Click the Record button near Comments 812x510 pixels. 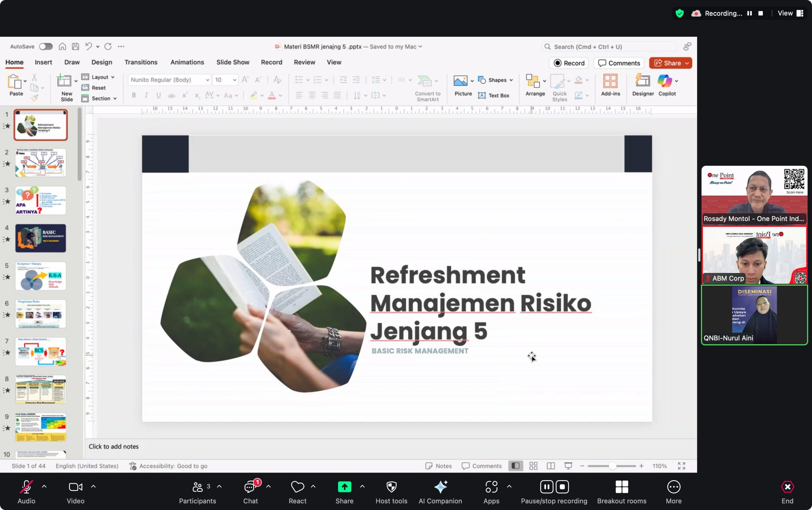569,63
